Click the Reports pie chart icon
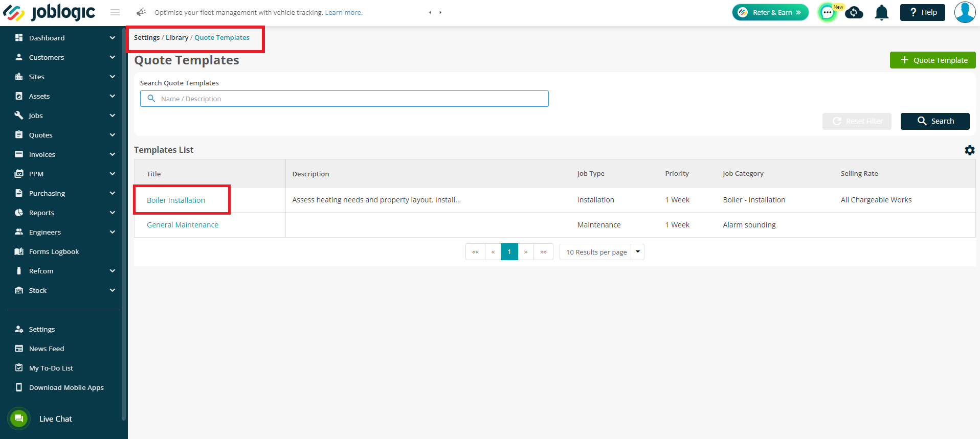The image size is (980, 439). click(19, 213)
